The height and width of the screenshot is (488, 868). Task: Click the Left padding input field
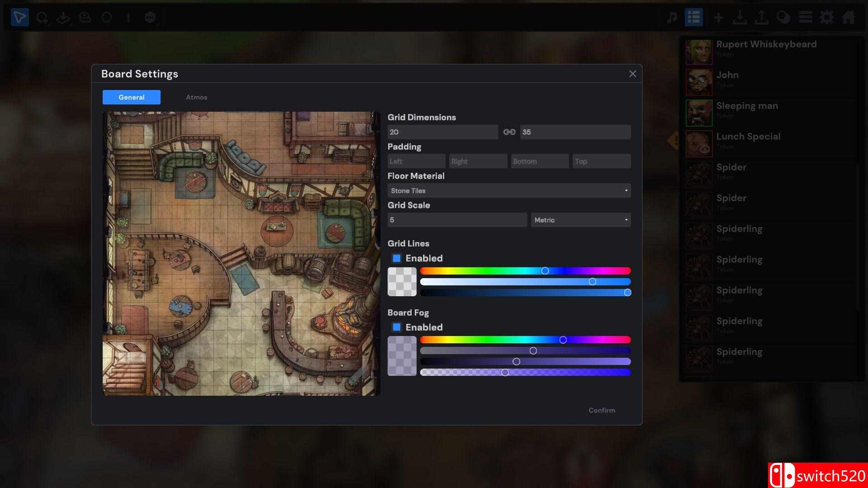click(x=416, y=161)
